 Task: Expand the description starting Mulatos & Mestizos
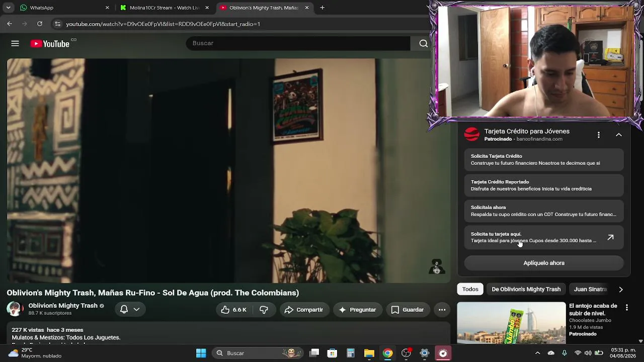[x=228, y=334]
